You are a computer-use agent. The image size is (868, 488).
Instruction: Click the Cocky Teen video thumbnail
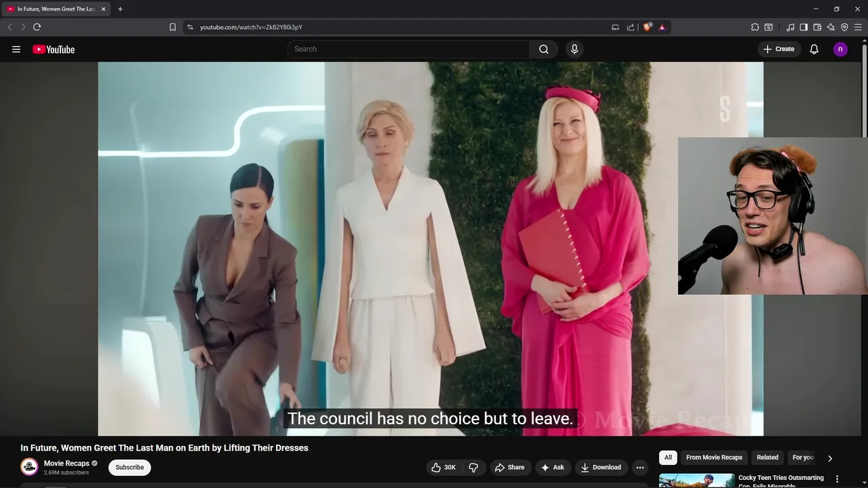click(x=696, y=481)
